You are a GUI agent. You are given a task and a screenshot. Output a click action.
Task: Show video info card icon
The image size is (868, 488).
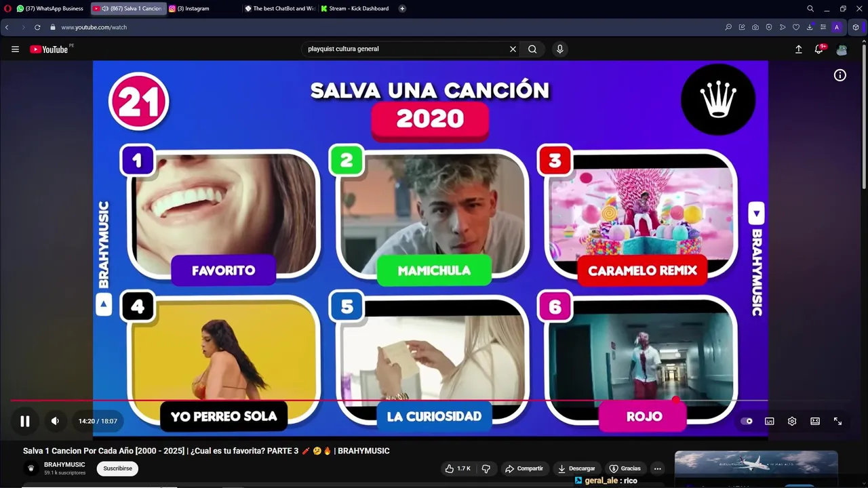840,75
